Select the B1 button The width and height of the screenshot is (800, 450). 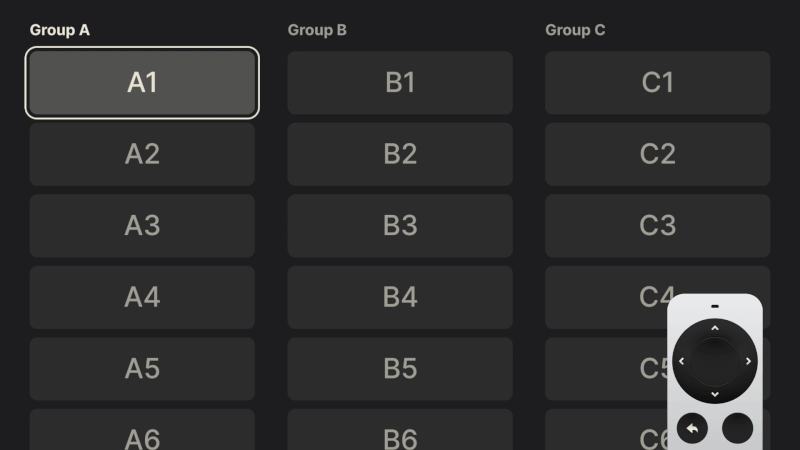click(400, 83)
